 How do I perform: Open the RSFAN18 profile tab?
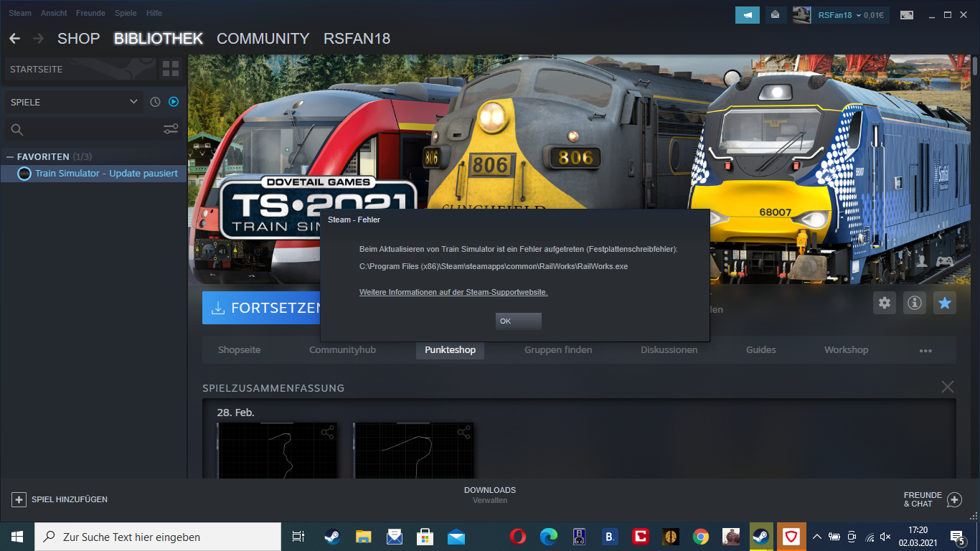(357, 39)
